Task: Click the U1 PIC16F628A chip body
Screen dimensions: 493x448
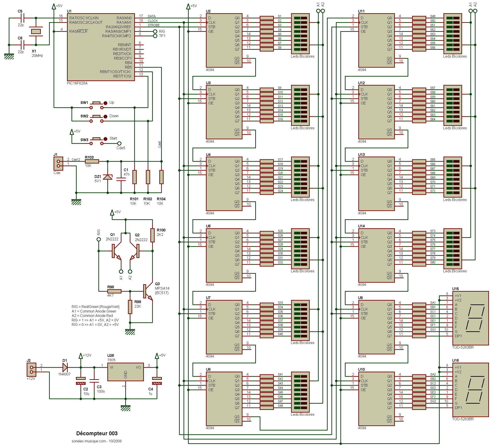Action: click(101, 47)
